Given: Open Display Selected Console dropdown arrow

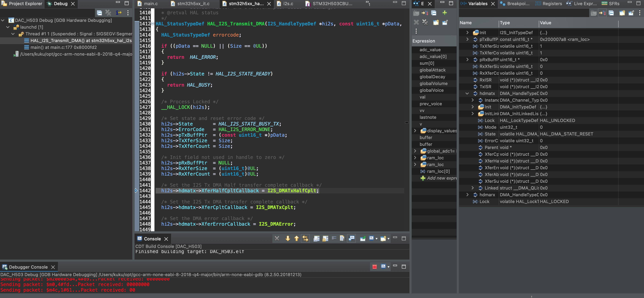Looking at the screenshot, I should click(377, 239).
